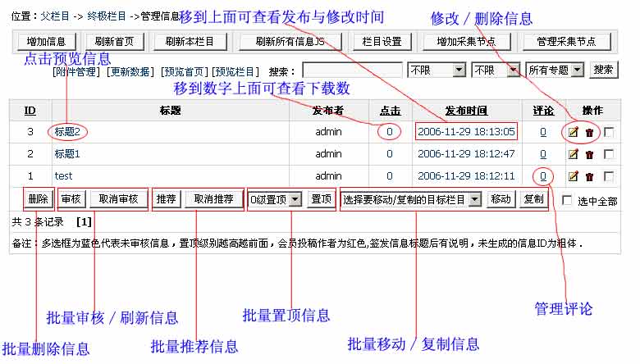This screenshot has height=364, width=640.
Task: Expand the 选择要移动/复制的目标栏目 dropdown
Action: click(411, 199)
